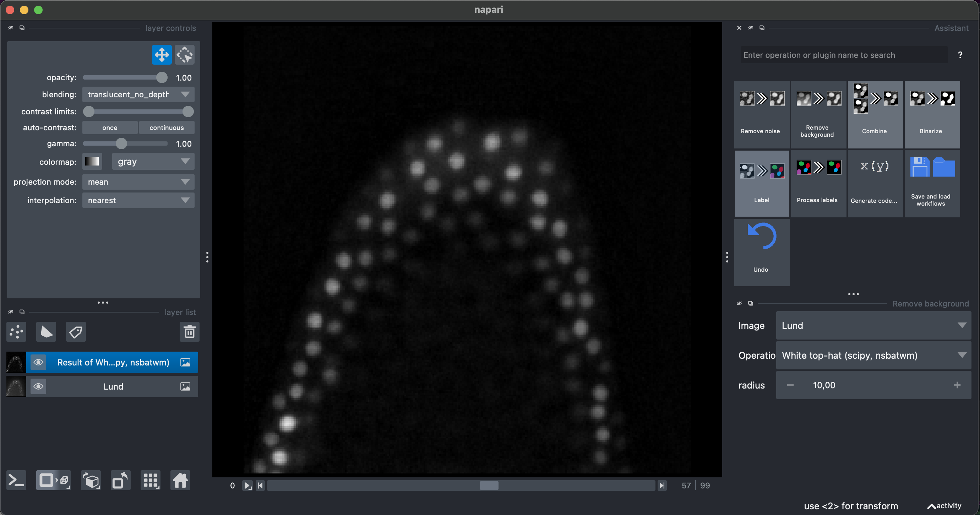Click the operation search input field
The height and width of the screenshot is (515, 980).
(x=844, y=55)
